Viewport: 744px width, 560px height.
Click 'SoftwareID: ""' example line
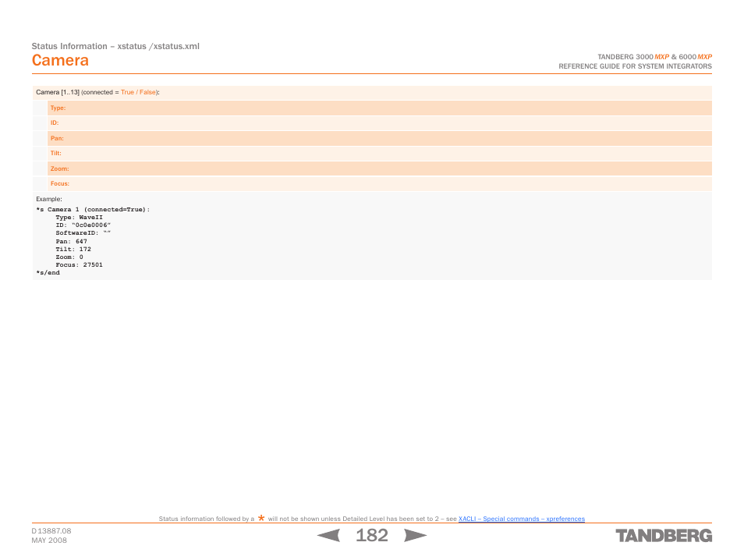tap(83, 233)
